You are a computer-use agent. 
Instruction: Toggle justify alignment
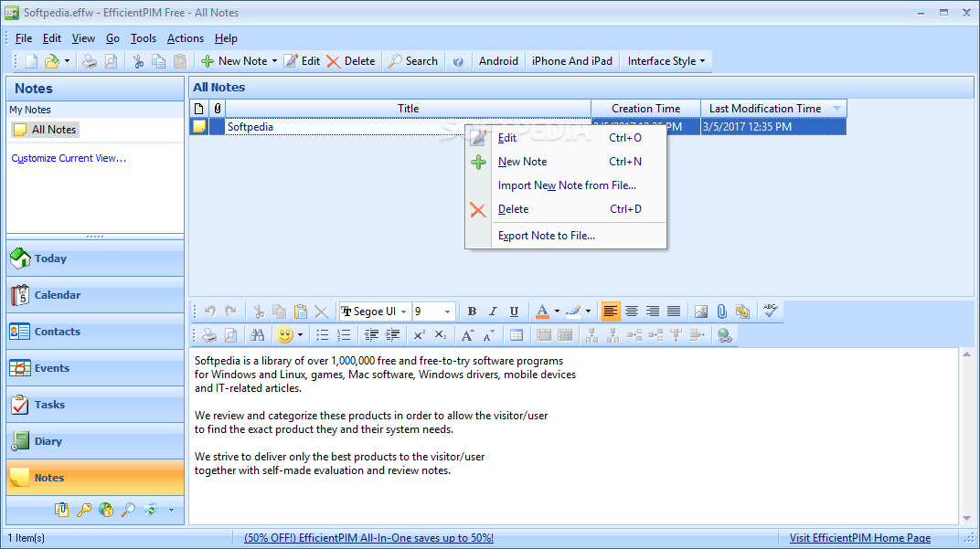[x=674, y=311]
